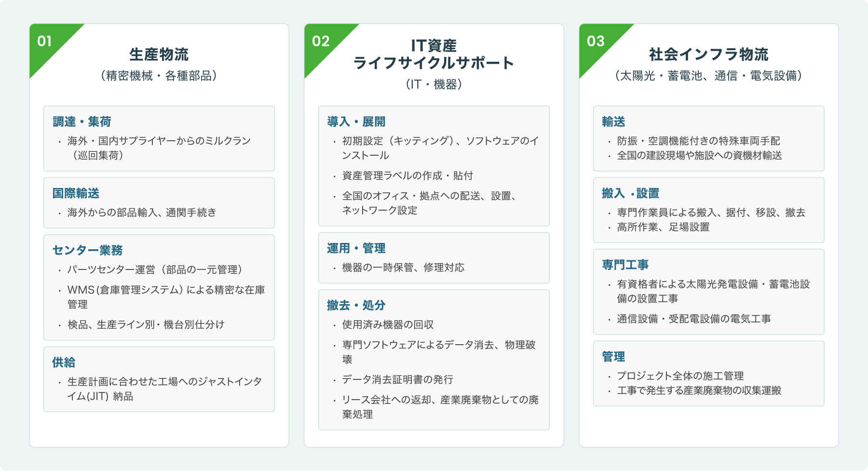Open the 調達・集荷 section heading
The width and height of the screenshot is (868, 471).
(82, 121)
